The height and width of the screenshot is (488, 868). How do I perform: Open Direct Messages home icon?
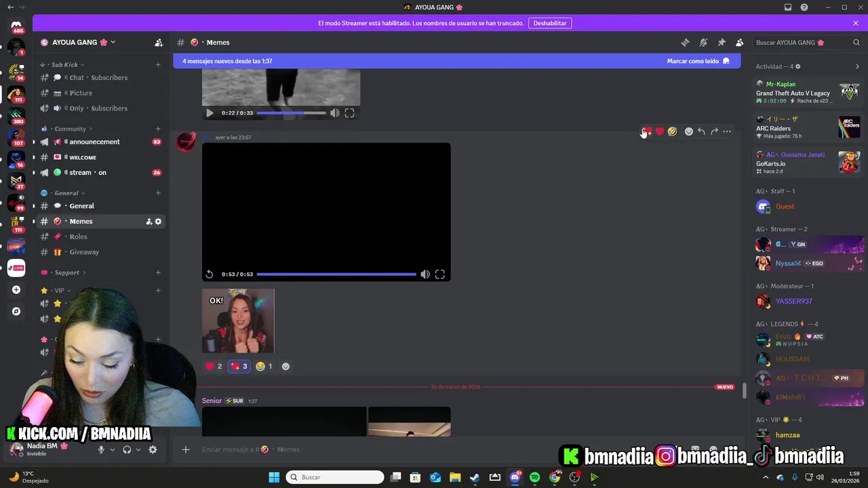16,26
